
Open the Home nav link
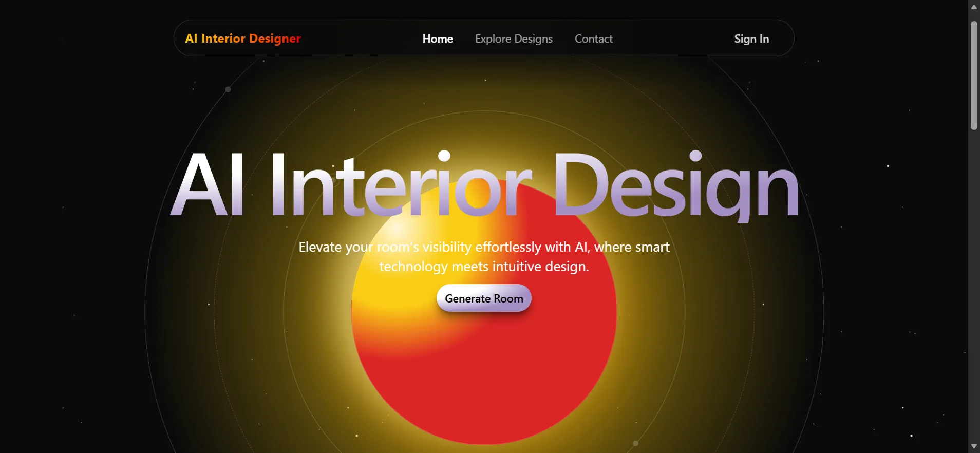(x=438, y=39)
